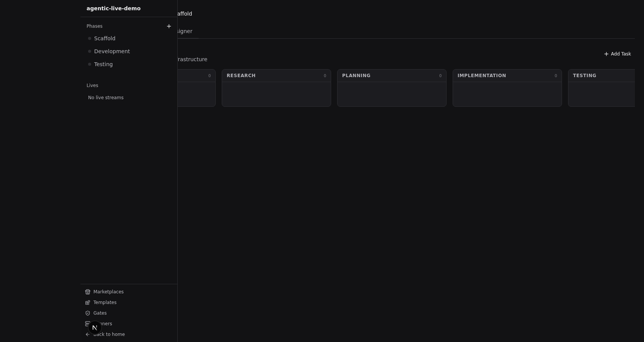Click the Marketplaces storefront icon

click(x=88, y=292)
